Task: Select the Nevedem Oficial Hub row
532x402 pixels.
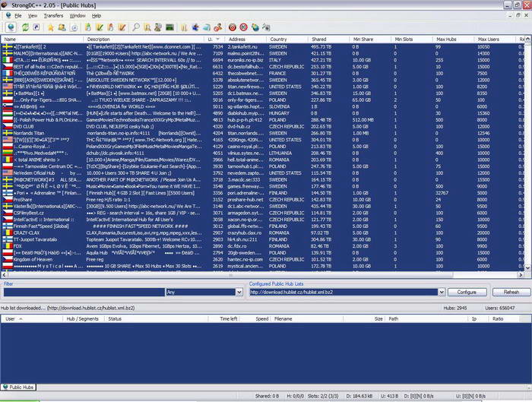Action: tap(263, 173)
